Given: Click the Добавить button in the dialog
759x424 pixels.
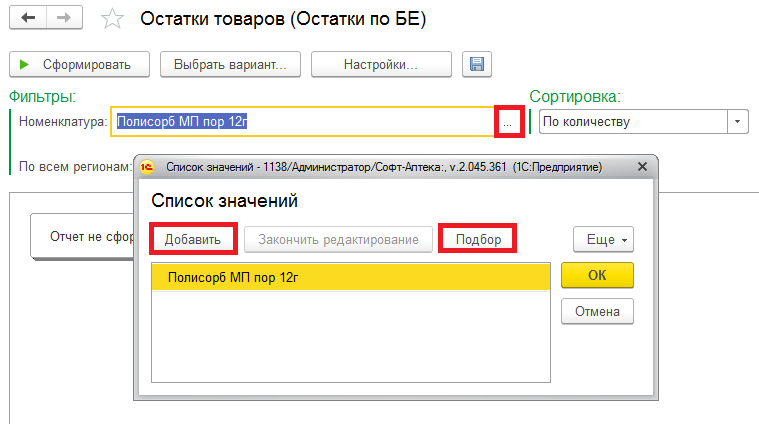Looking at the screenshot, I should click(x=193, y=240).
